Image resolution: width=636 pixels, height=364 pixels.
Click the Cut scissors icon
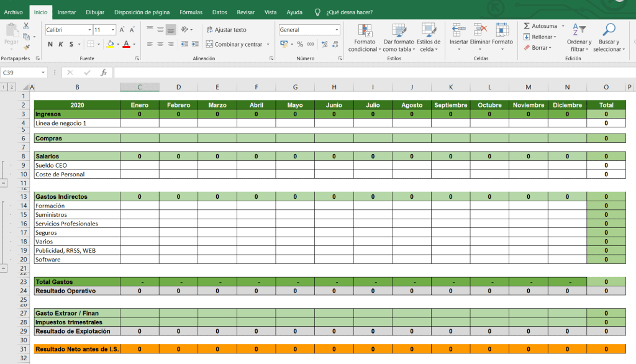coord(26,26)
